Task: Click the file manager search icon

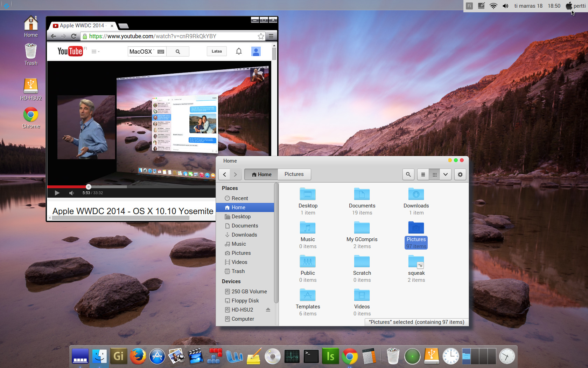Action: (408, 175)
